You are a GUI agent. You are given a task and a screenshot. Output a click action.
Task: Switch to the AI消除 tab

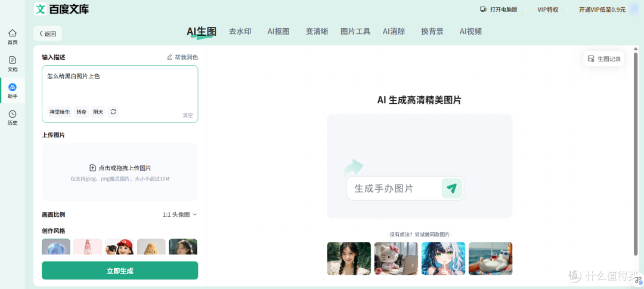(x=394, y=32)
